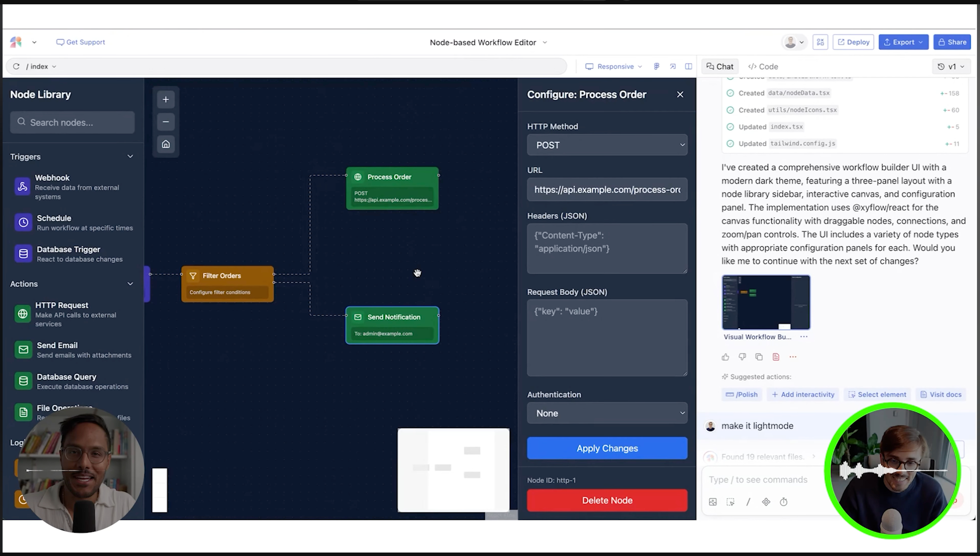The height and width of the screenshot is (556, 980).
Task: Open the Authentication dropdown
Action: pos(607,413)
